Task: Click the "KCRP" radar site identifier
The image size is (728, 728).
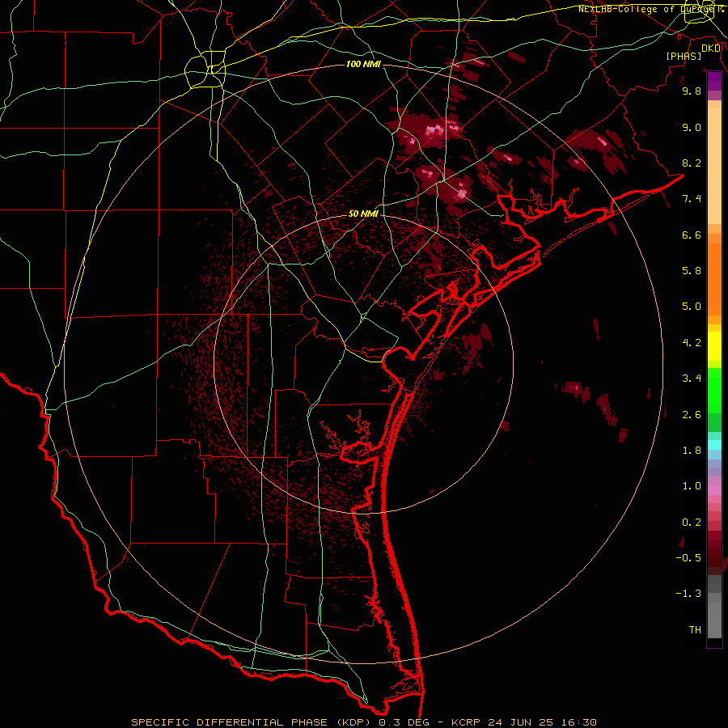Action: 465,722
